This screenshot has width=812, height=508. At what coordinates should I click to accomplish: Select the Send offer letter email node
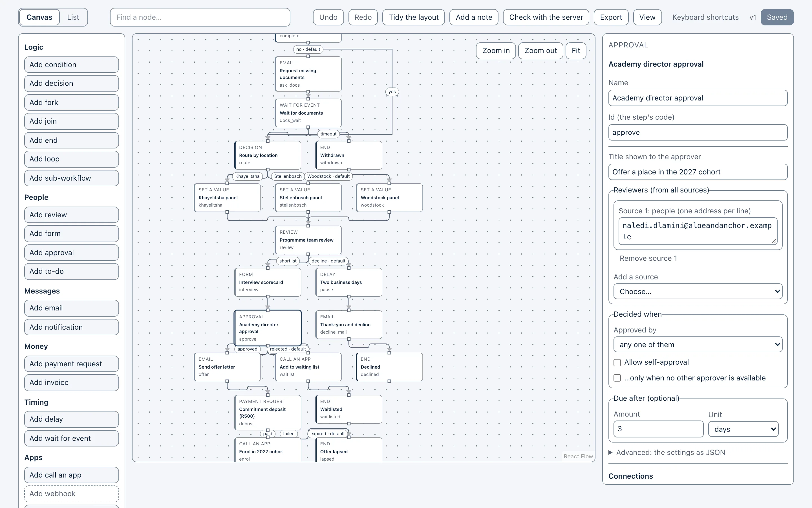(x=227, y=367)
